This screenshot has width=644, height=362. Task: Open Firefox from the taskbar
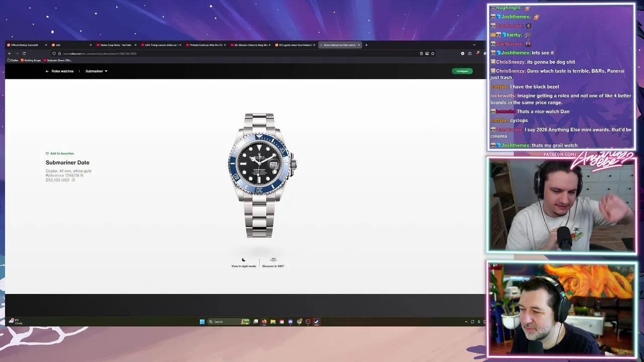(264, 322)
